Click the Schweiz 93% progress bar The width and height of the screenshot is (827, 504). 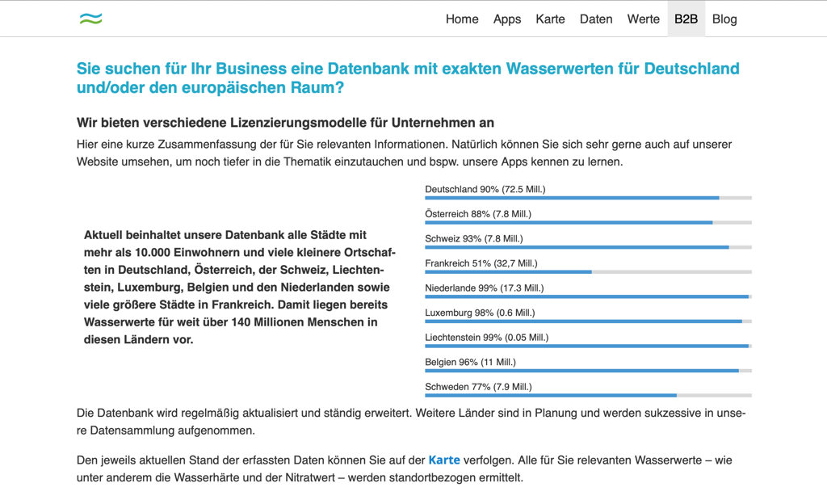click(588, 247)
